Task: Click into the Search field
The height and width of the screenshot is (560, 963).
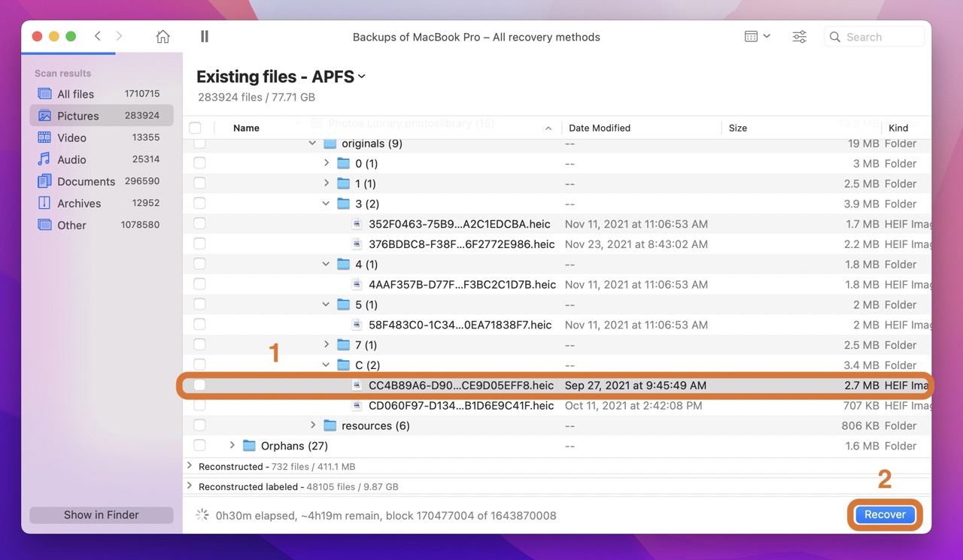Action: 874,36
